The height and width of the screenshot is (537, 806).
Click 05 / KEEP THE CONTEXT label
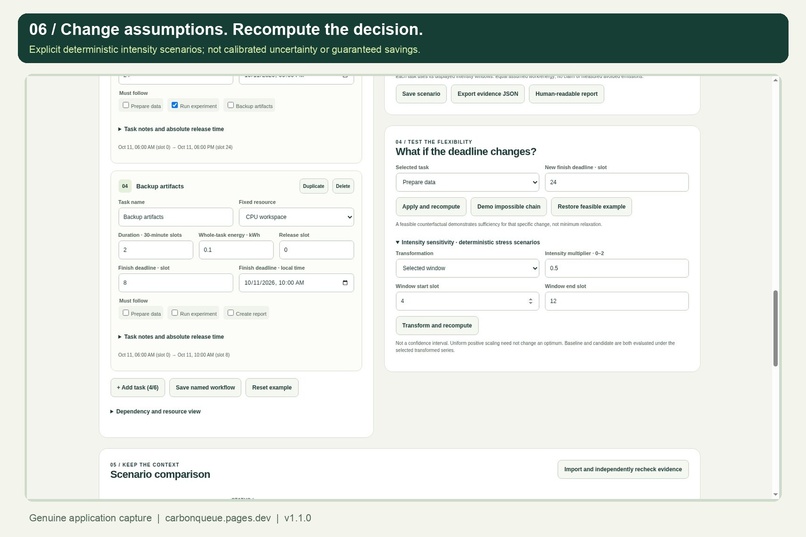click(144, 465)
